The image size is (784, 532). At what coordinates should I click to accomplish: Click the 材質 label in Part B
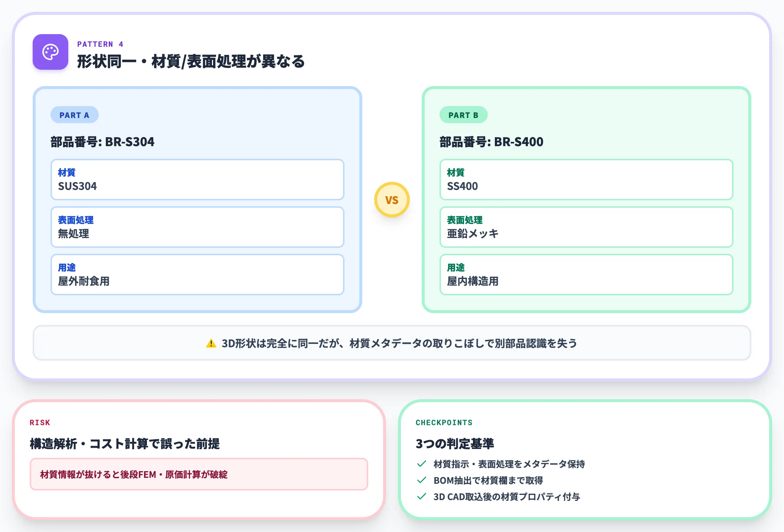click(x=456, y=173)
